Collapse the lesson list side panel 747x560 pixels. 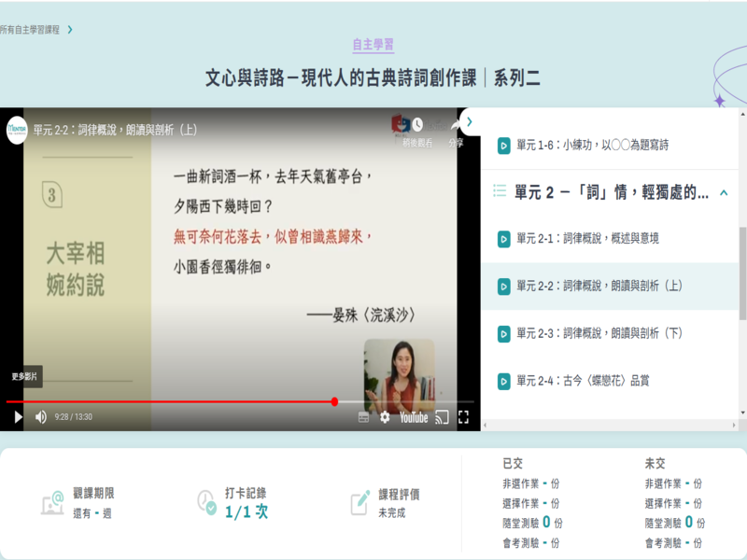[x=470, y=121]
